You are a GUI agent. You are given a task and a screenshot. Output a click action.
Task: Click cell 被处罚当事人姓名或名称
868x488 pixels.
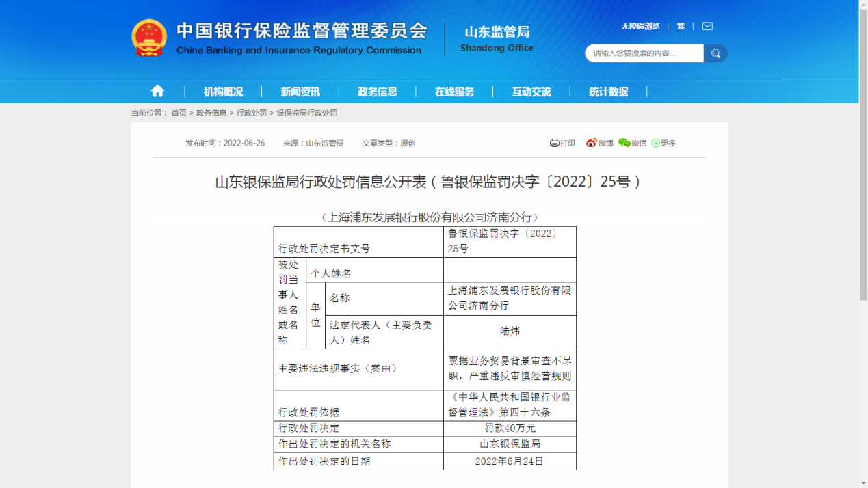(289, 303)
